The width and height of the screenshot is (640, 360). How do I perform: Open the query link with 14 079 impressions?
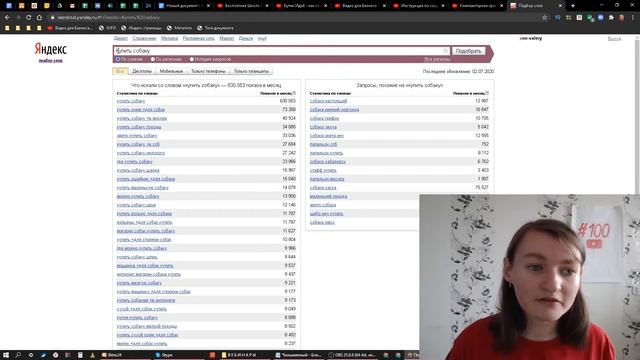coord(142,188)
